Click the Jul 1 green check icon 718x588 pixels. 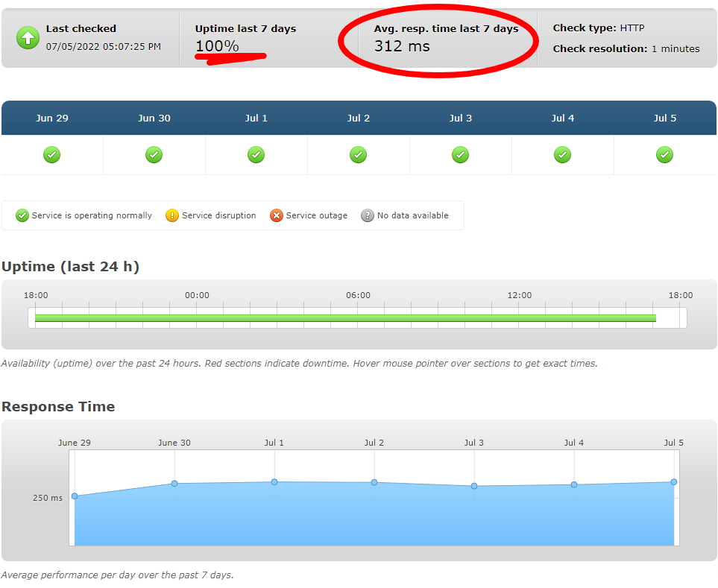pos(256,155)
